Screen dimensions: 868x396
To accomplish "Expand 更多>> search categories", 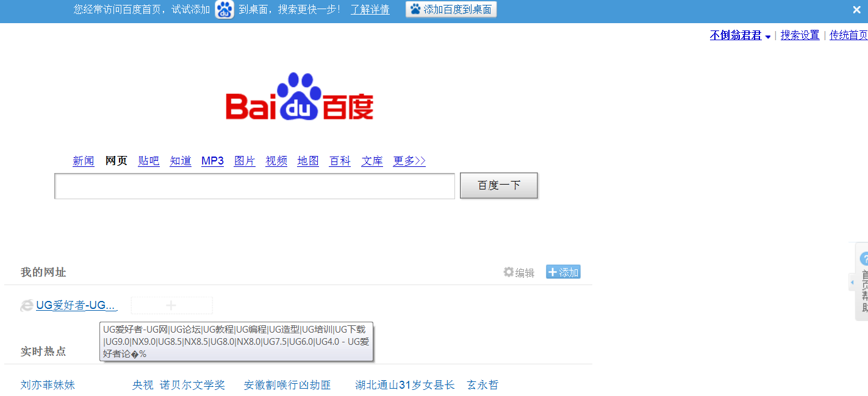I will pyautogui.click(x=409, y=161).
